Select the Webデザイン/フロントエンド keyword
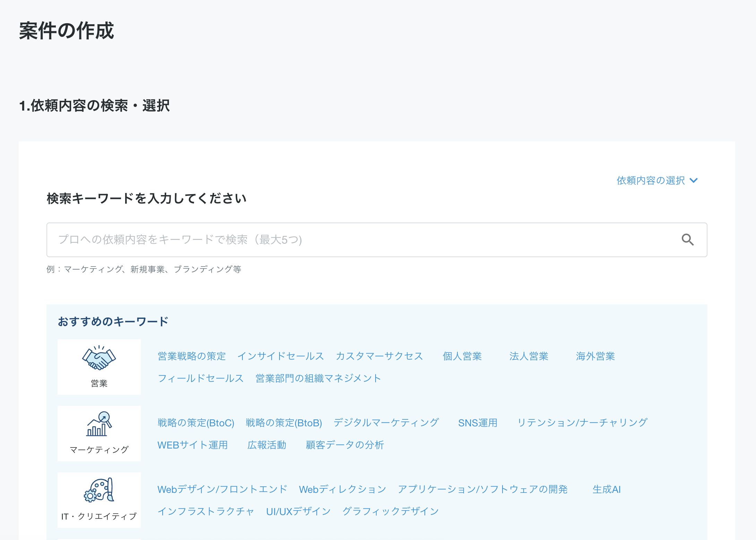 pyautogui.click(x=222, y=489)
